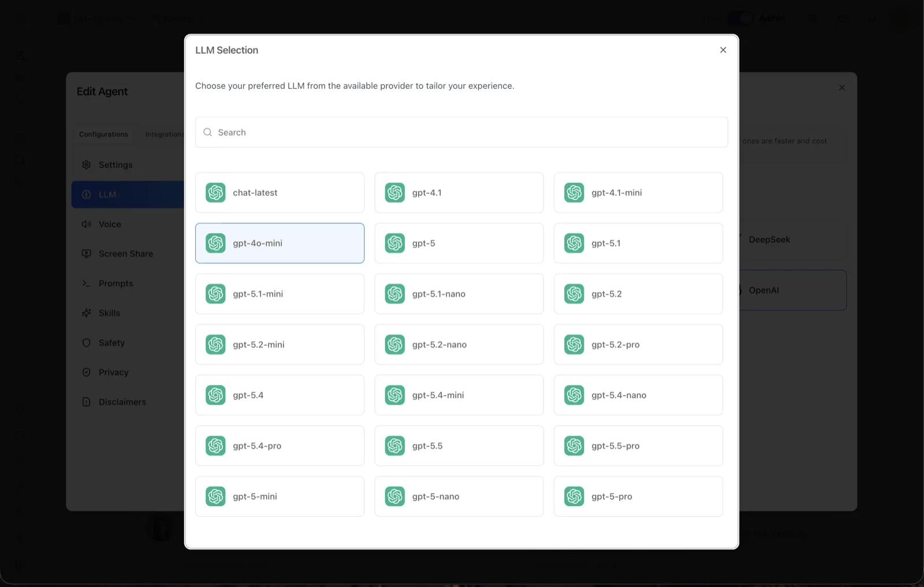Click the magnifier icon in the search box
This screenshot has width=924, height=587.
tap(208, 132)
